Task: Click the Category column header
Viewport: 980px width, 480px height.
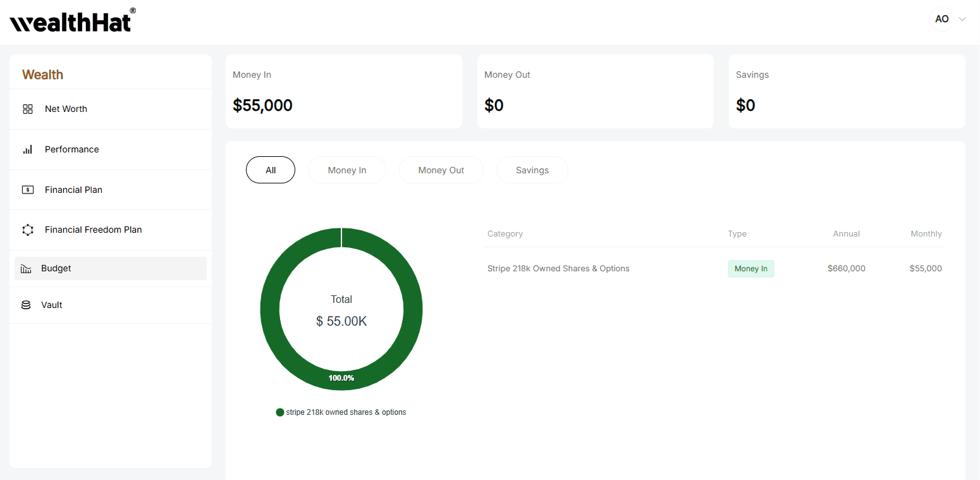Action: 505,234
